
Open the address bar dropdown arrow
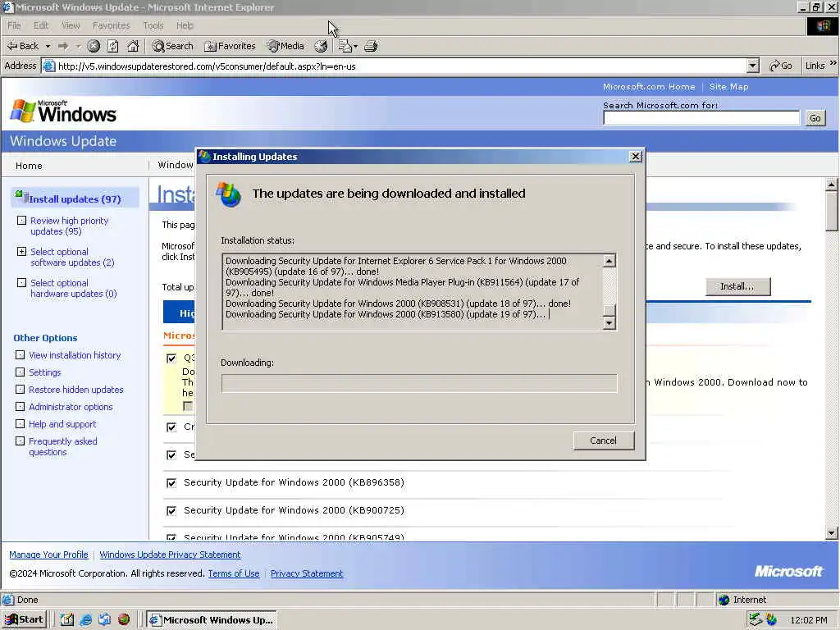click(x=753, y=66)
